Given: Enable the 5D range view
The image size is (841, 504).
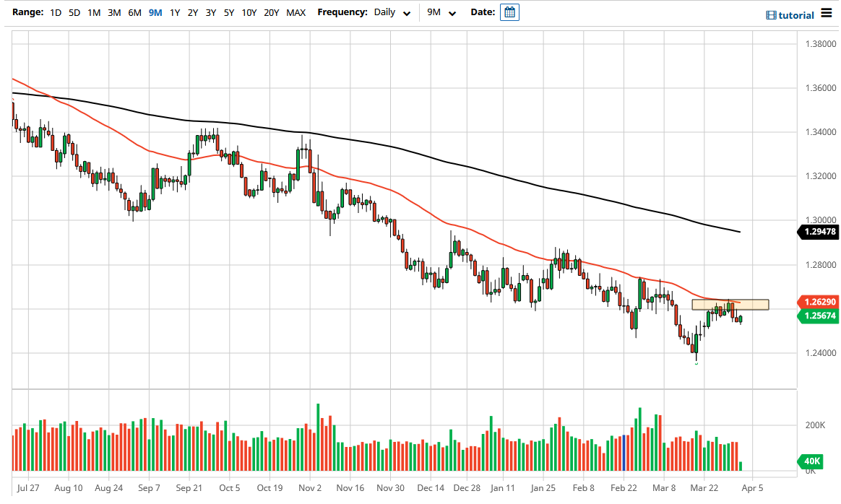Looking at the screenshot, I should [x=74, y=12].
